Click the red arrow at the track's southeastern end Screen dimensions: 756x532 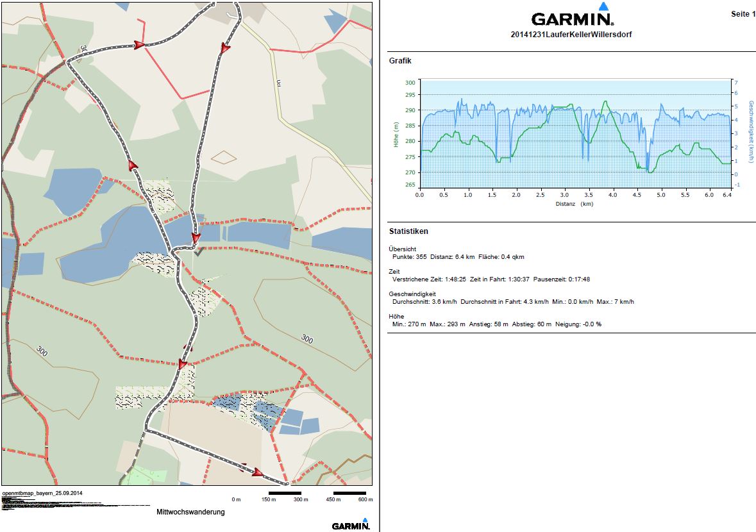point(257,473)
